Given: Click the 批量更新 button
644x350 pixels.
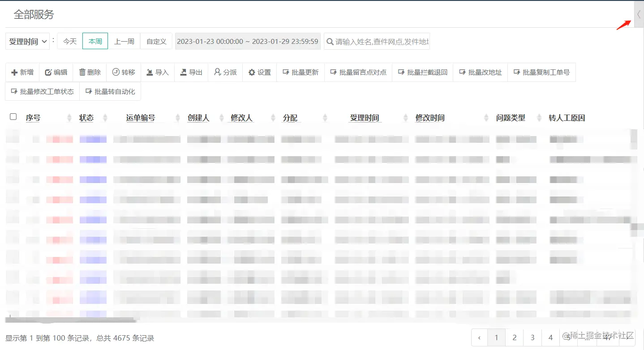Looking at the screenshot, I should pos(301,72).
